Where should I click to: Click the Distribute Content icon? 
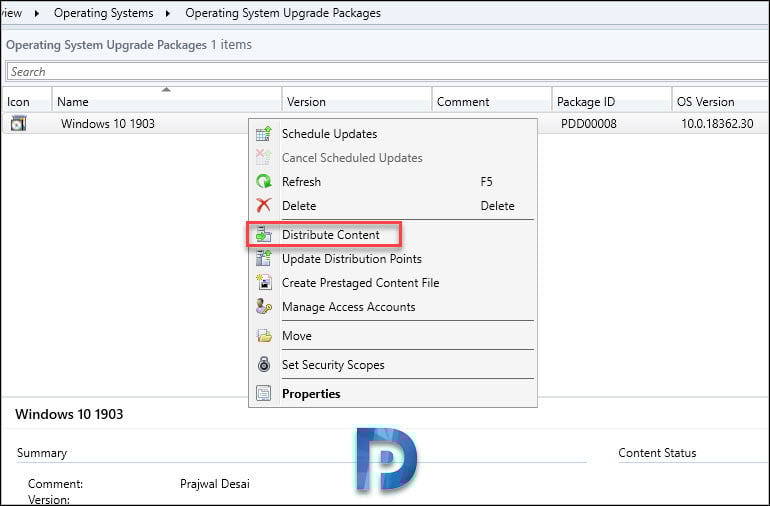(x=264, y=235)
